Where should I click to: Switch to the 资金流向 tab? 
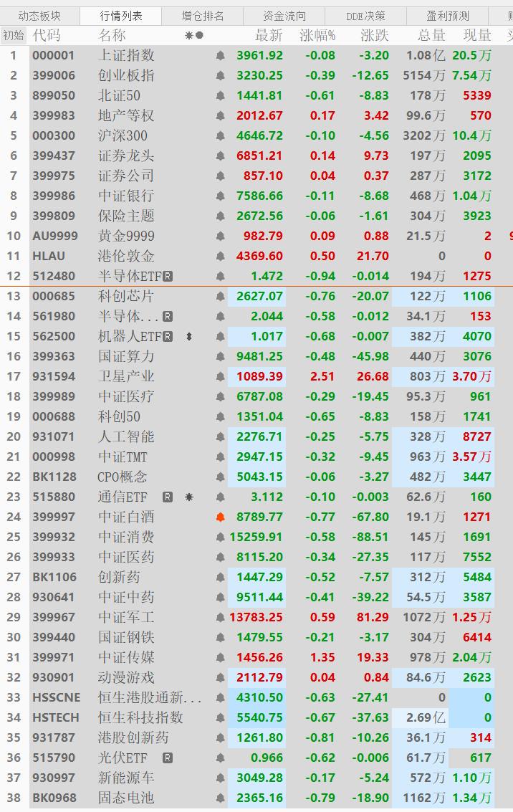[x=284, y=16]
